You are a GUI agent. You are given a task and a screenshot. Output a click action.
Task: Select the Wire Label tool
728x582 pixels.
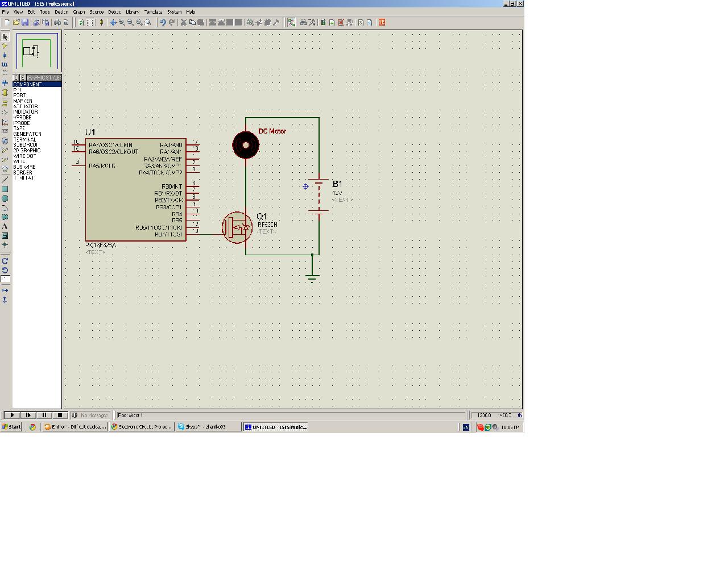click(x=5, y=64)
